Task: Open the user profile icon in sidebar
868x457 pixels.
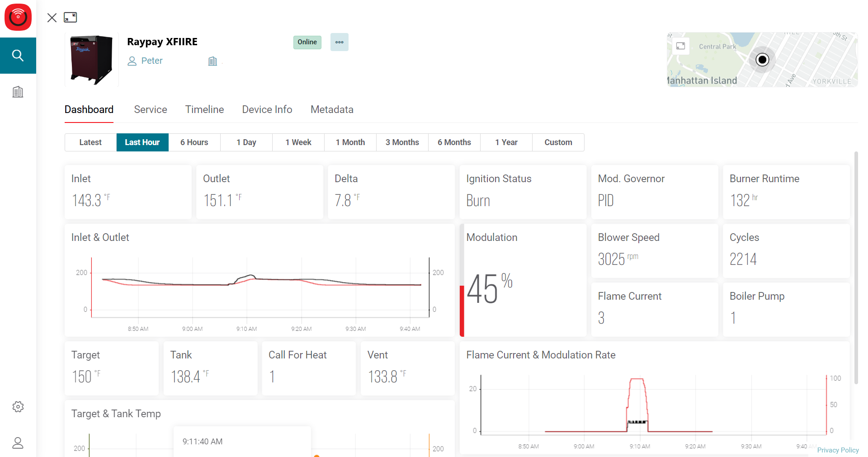Action: [x=18, y=443]
